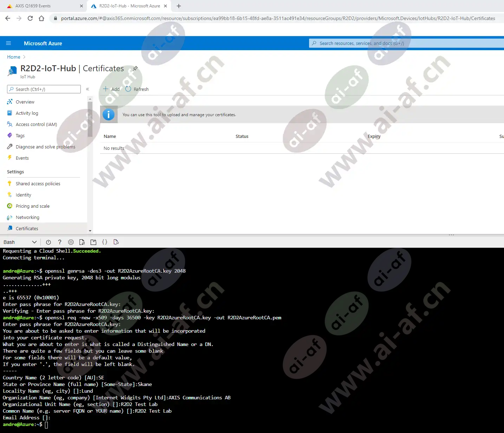Open Access control (IAM)
Viewport: 504px width, 433px height.
click(x=36, y=124)
